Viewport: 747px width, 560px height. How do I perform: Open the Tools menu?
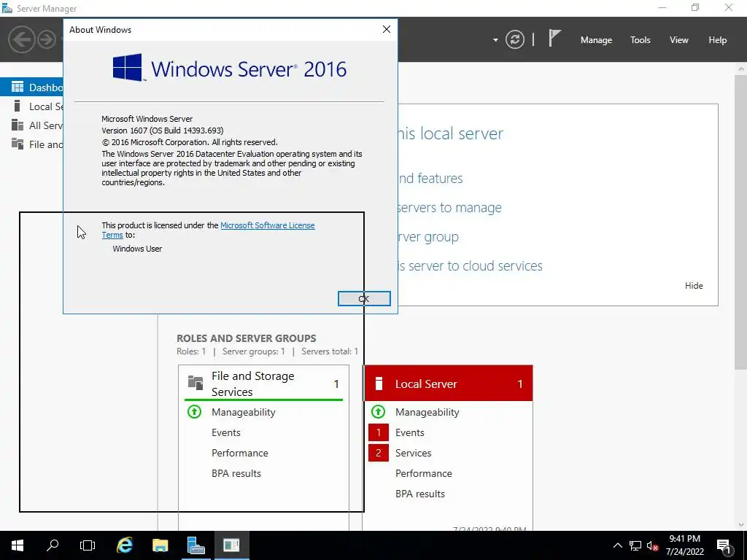point(640,40)
